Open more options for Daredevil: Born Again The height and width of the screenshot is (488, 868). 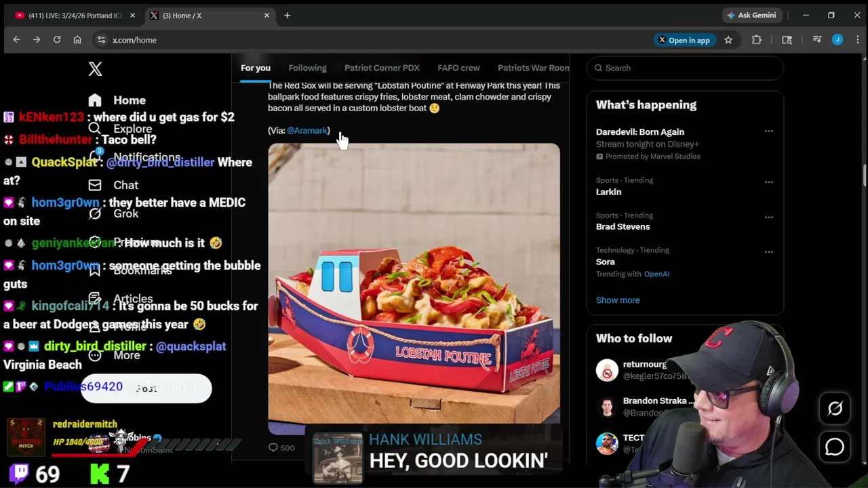(769, 131)
